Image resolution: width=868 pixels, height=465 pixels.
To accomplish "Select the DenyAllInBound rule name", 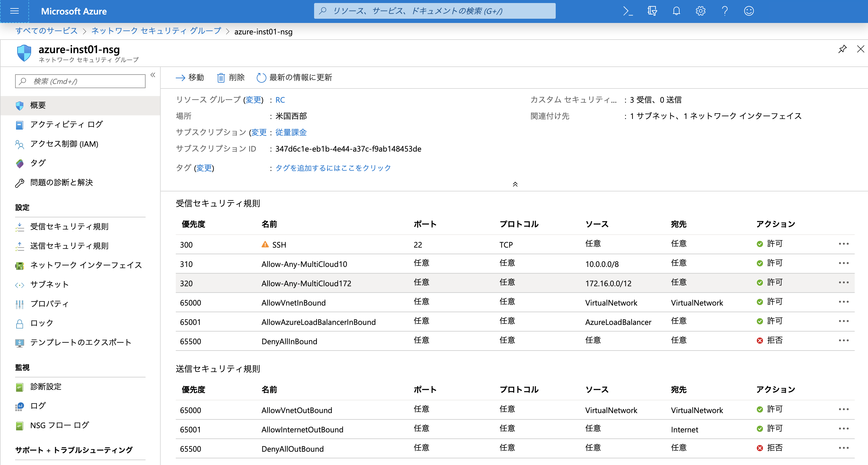I will click(289, 341).
